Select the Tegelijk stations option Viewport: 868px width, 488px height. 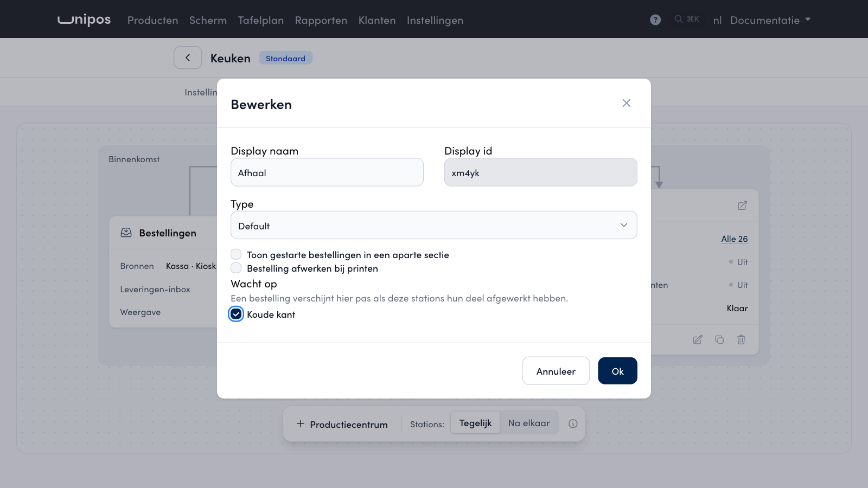[475, 423]
